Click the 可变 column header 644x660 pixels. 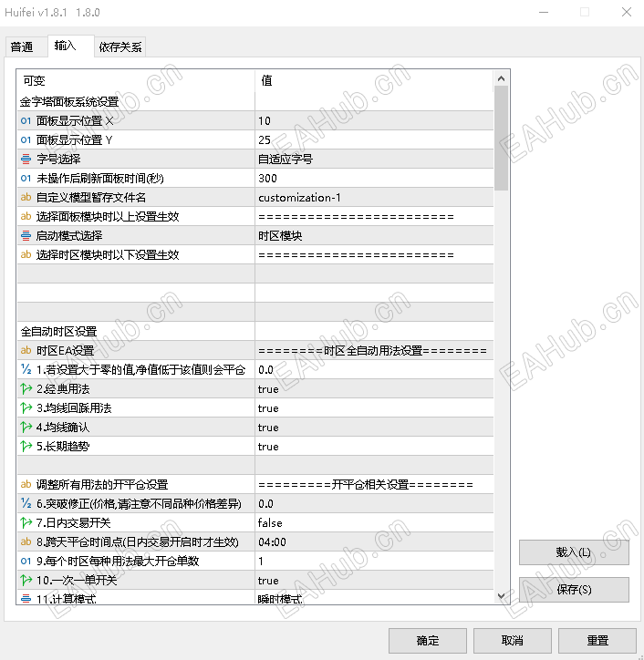[x=136, y=80]
